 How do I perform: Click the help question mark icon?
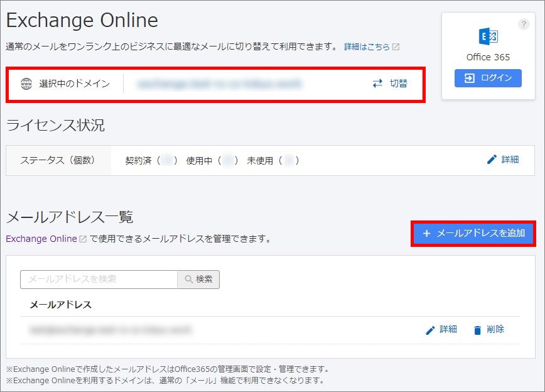[524, 24]
